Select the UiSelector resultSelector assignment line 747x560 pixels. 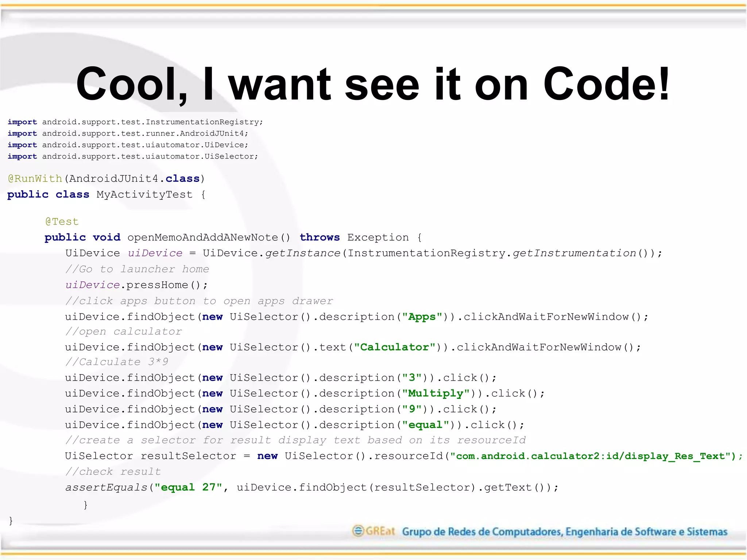point(404,456)
